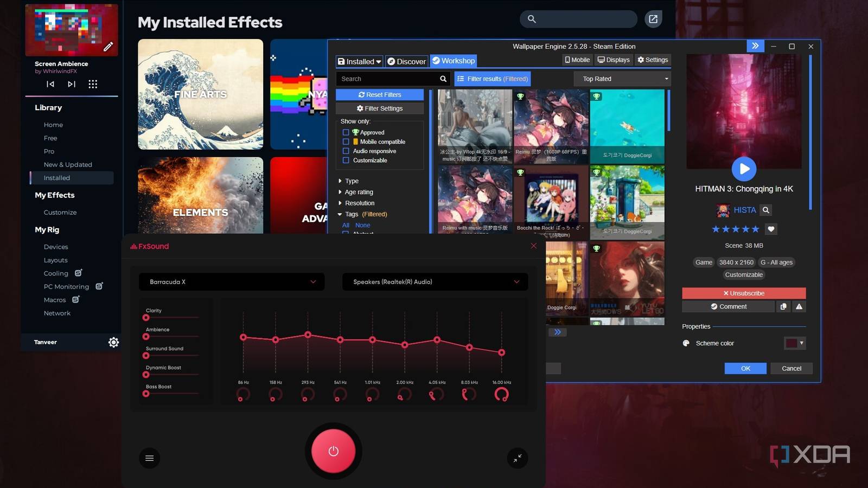868x488 pixels.
Task: Check the Audio responsive filter
Action: pos(346,151)
